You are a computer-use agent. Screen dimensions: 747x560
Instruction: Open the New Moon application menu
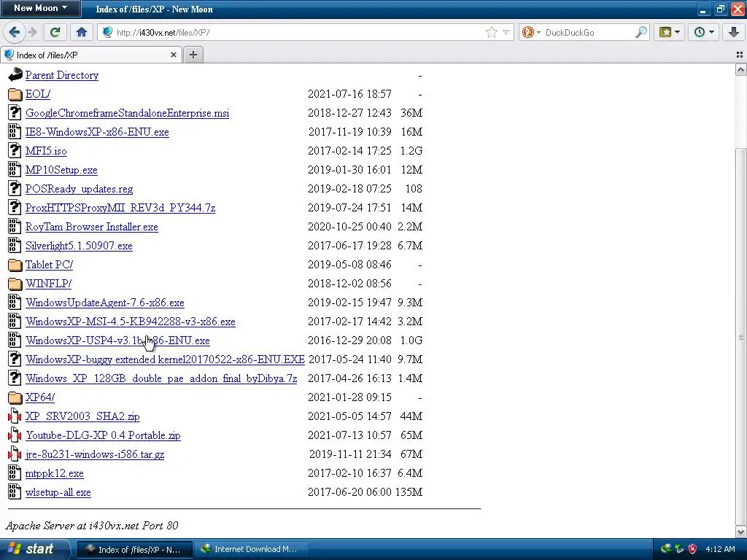(40, 8)
